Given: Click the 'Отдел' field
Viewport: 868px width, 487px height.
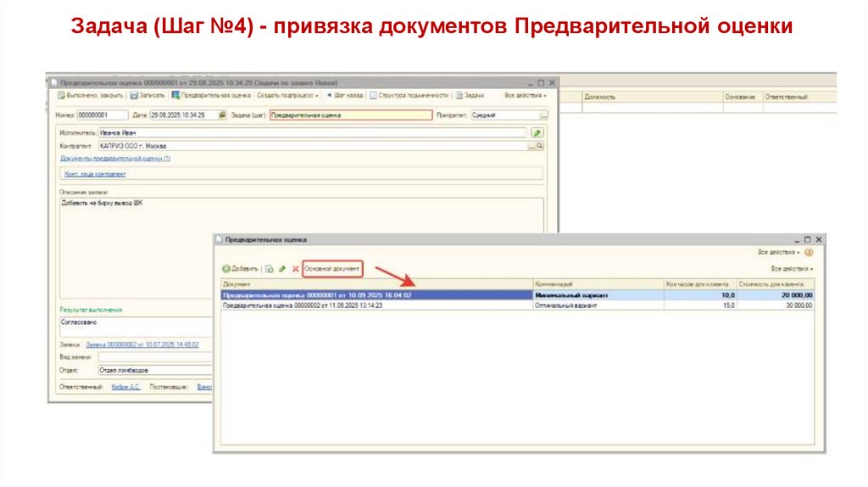Looking at the screenshot, I should [156, 370].
